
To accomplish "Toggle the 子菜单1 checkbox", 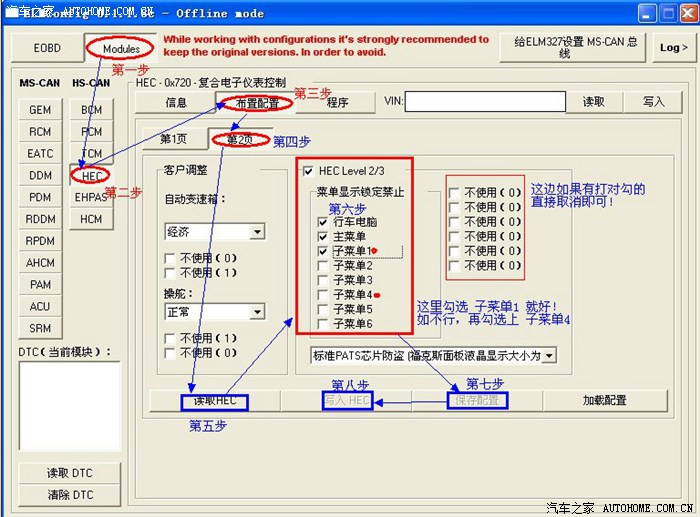I will pos(324,251).
